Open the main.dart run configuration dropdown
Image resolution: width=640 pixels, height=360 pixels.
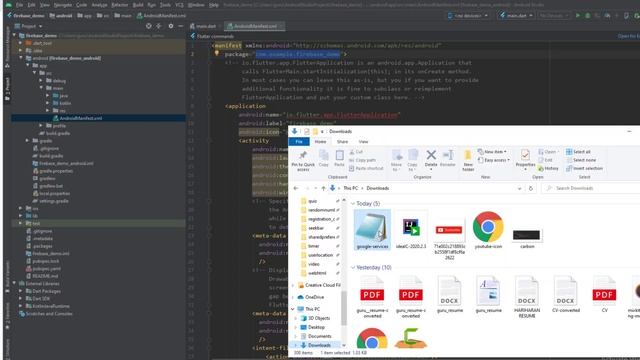(x=516, y=16)
